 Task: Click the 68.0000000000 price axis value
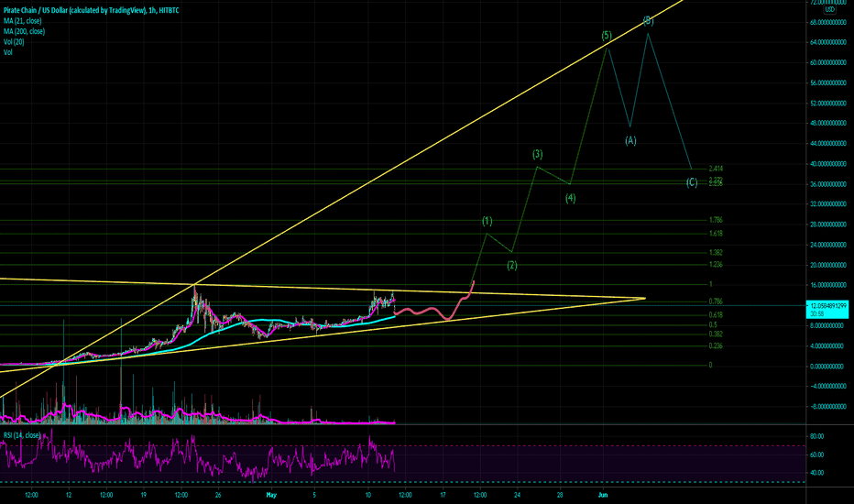827,22
